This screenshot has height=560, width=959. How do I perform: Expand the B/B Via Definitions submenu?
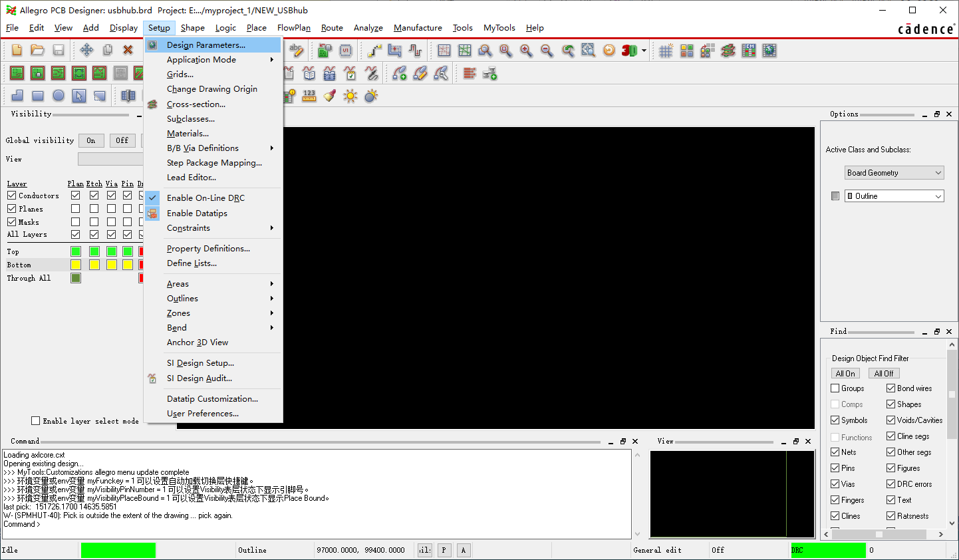coord(213,148)
